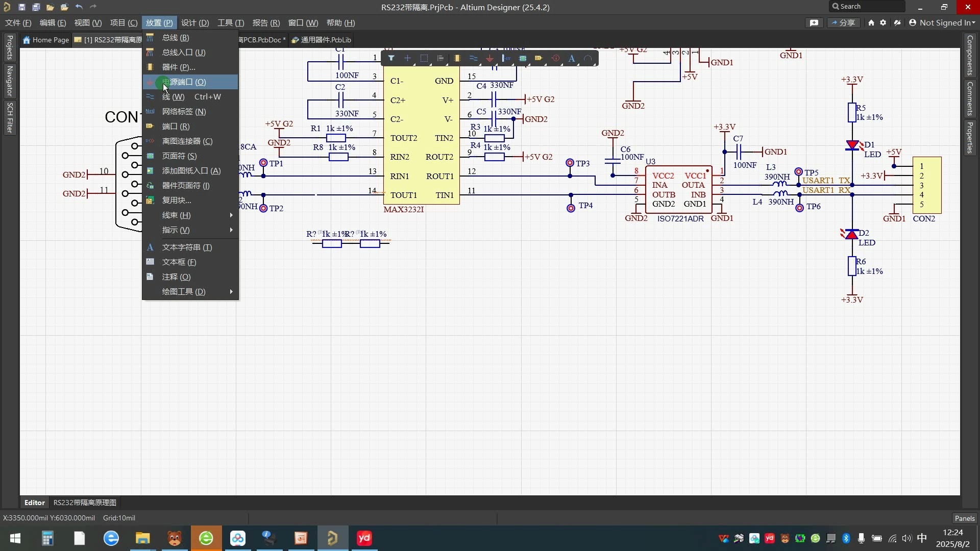
Task: Click the RS232带隔离原理图 sheet tab
Action: pos(85,503)
